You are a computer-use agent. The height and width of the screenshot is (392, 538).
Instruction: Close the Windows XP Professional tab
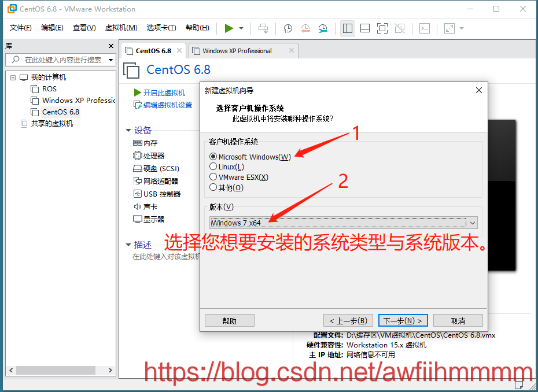point(292,50)
